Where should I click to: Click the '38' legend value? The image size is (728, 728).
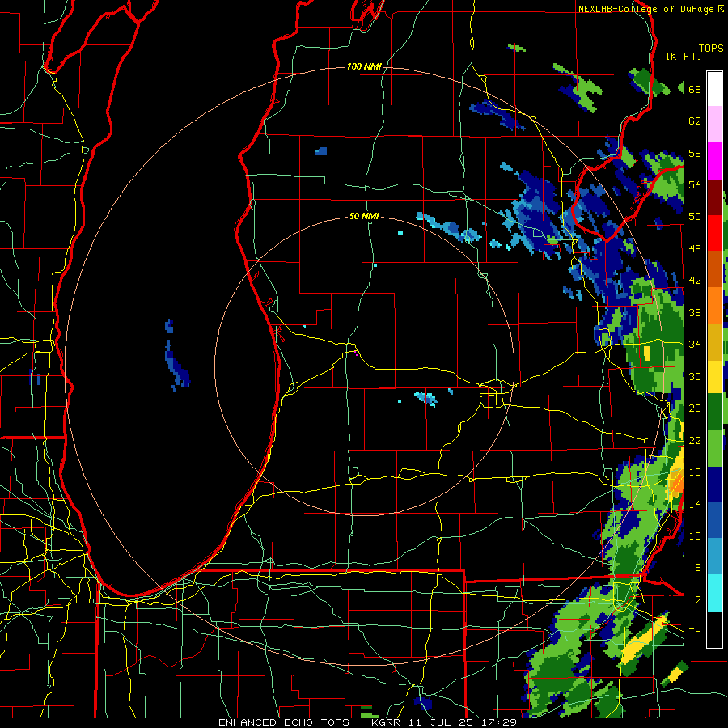(695, 312)
